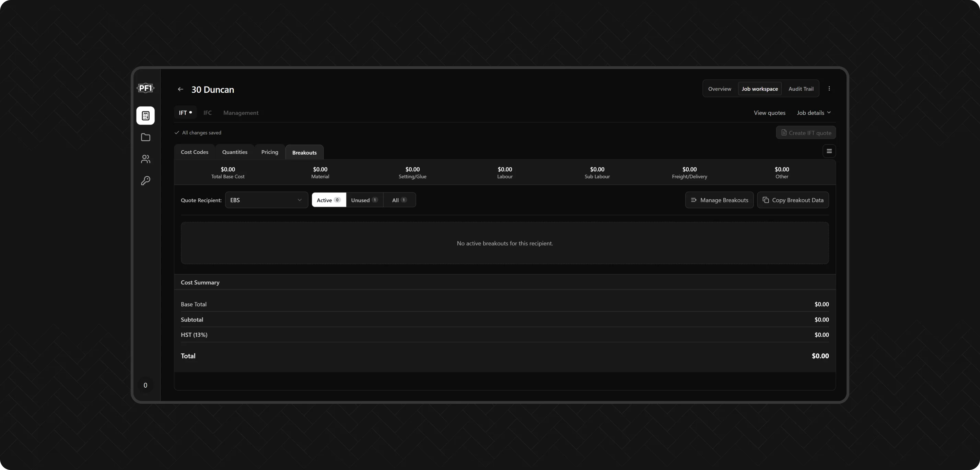980x470 pixels.
Task: Open the Quantities tab
Action: coord(235,152)
